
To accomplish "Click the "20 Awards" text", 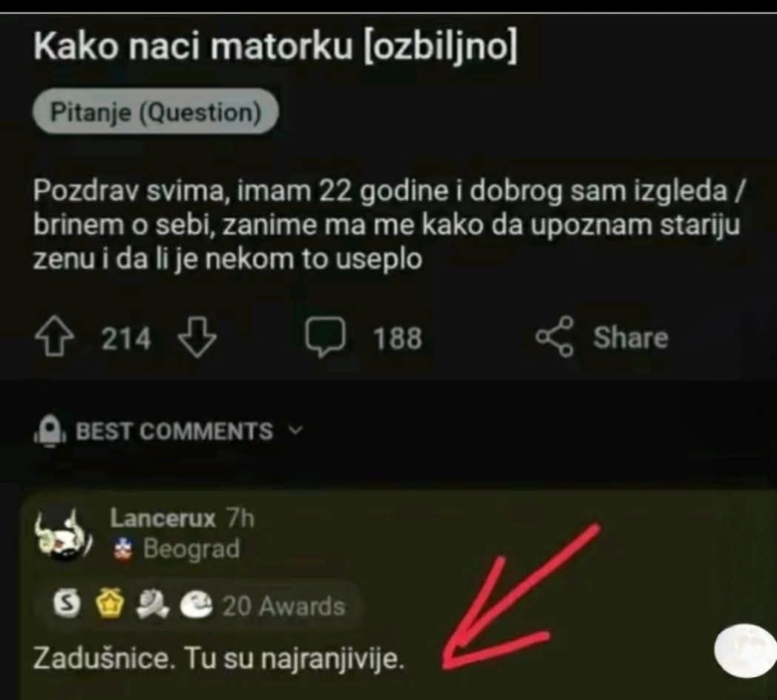I will click(284, 606).
